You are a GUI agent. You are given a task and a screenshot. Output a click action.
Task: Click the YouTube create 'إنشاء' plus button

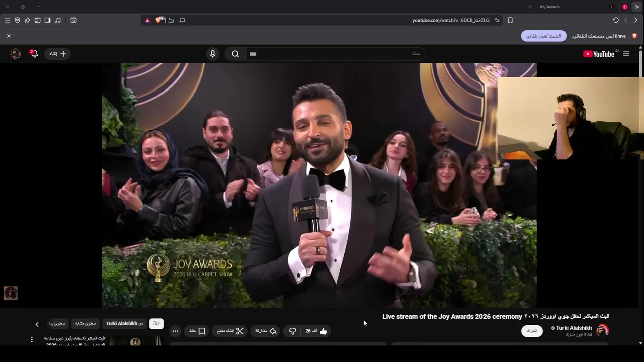pos(58,54)
